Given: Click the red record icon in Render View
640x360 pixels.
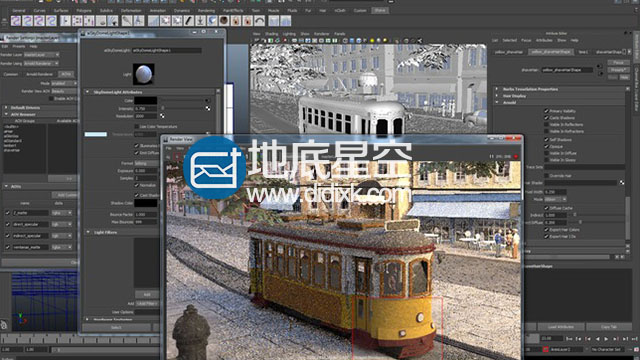Looking at the screenshot, I should tap(516, 156).
